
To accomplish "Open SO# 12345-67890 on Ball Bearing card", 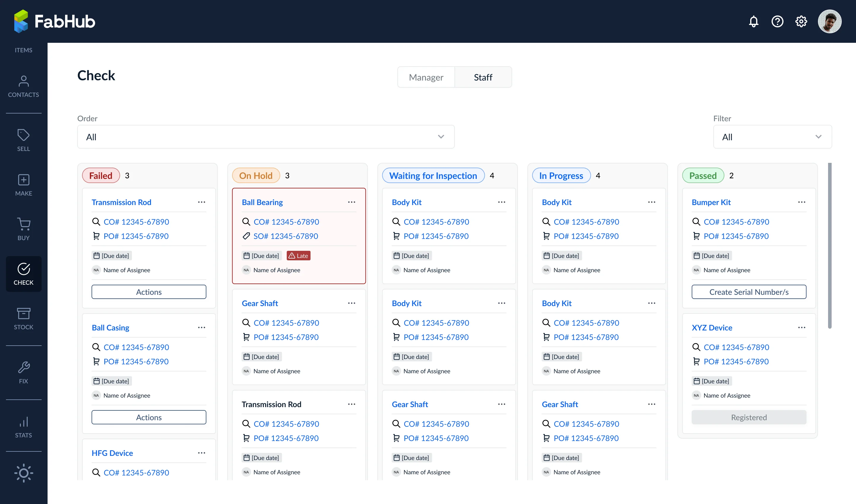I will pyautogui.click(x=286, y=236).
